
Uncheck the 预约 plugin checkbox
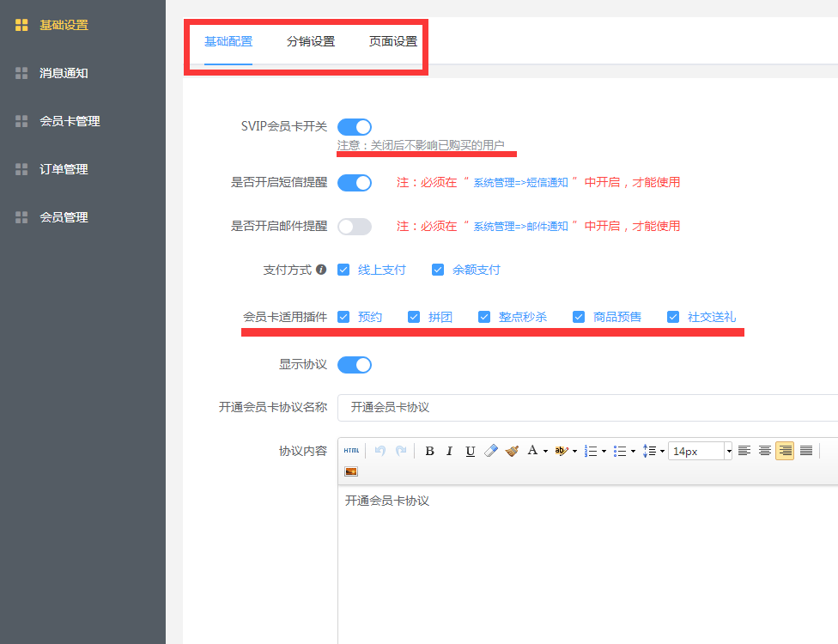(x=343, y=317)
